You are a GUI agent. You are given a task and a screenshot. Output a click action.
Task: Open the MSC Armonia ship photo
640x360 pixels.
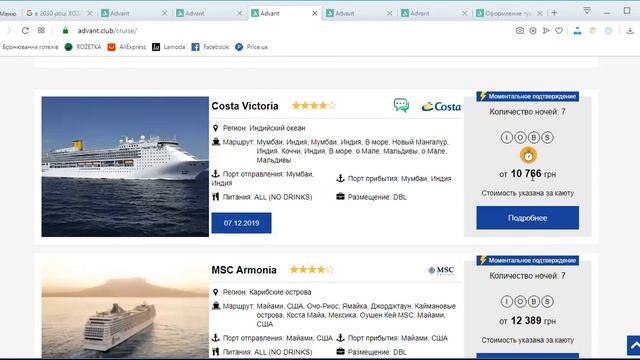(x=125, y=310)
